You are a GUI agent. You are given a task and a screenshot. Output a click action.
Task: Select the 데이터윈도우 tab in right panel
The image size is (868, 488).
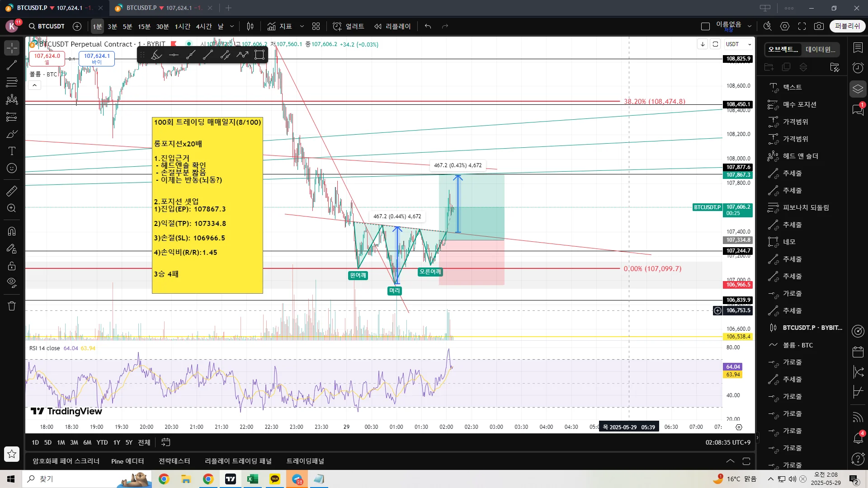(x=820, y=49)
